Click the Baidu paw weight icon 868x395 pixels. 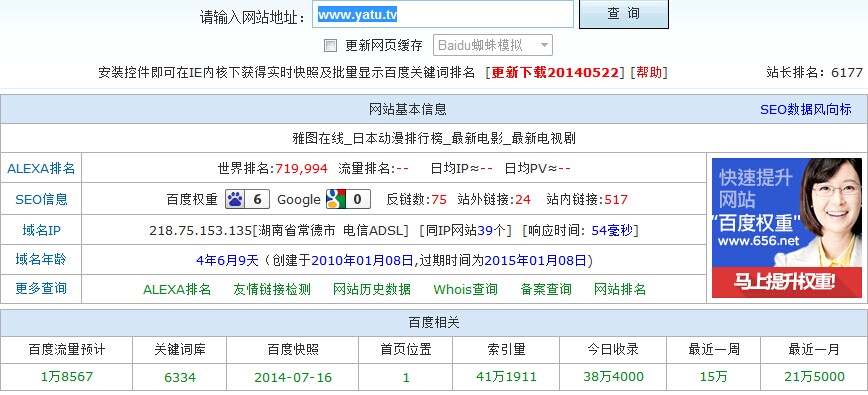tap(247, 199)
